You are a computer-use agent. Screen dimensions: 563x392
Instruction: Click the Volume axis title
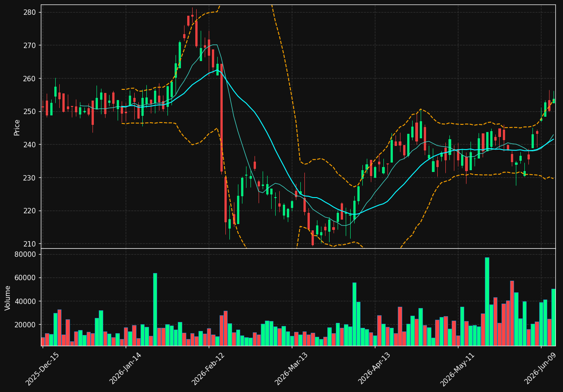point(8,298)
